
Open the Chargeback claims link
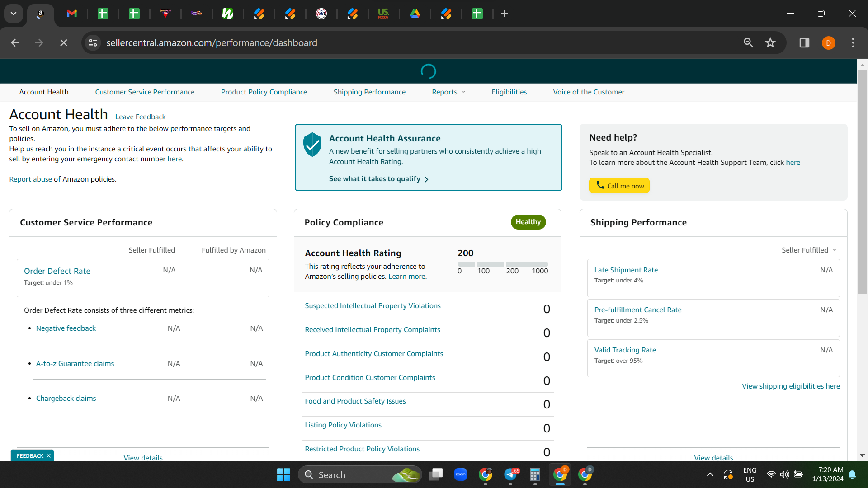[x=66, y=398]
